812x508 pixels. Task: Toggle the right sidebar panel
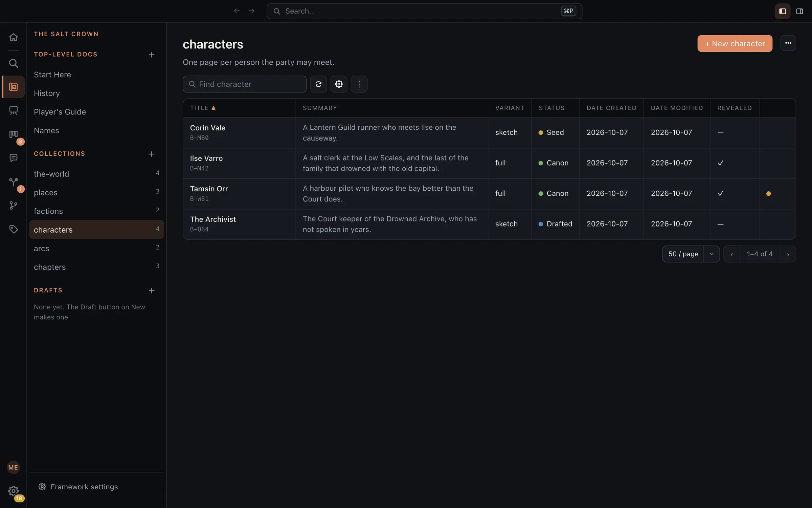point(799,11)
